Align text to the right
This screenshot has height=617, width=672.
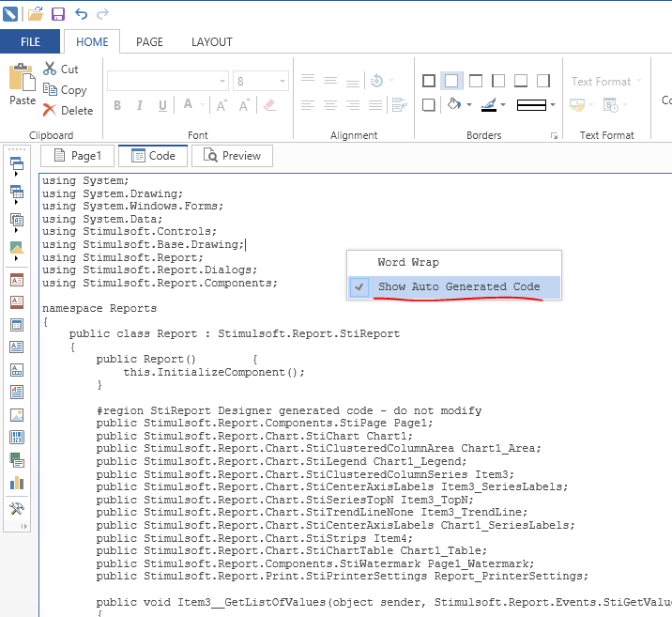pos(353,104)
